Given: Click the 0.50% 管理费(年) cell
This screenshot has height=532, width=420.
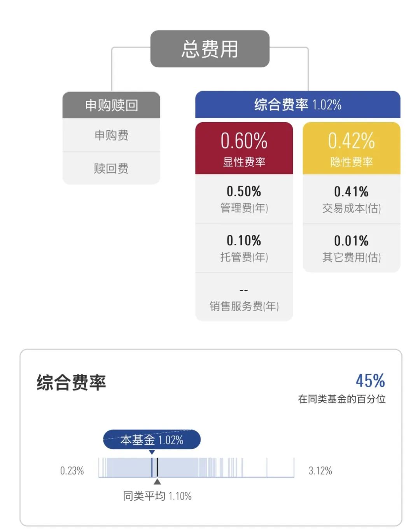Looking at the screenshot, I should (x=244, y=199).
